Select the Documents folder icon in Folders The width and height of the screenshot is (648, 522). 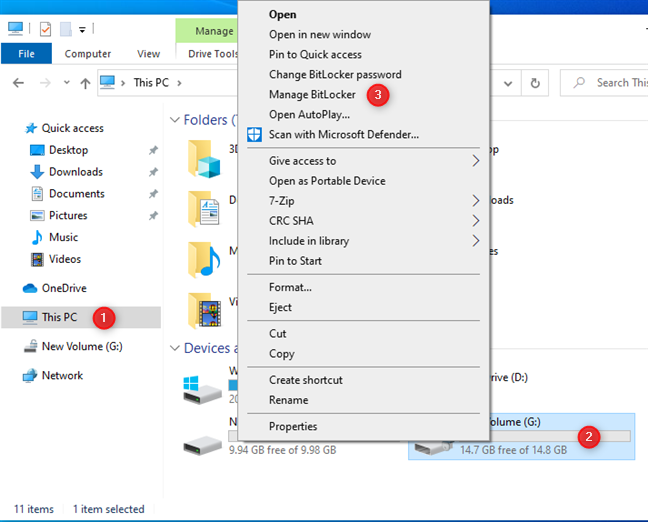coord(204,209)
